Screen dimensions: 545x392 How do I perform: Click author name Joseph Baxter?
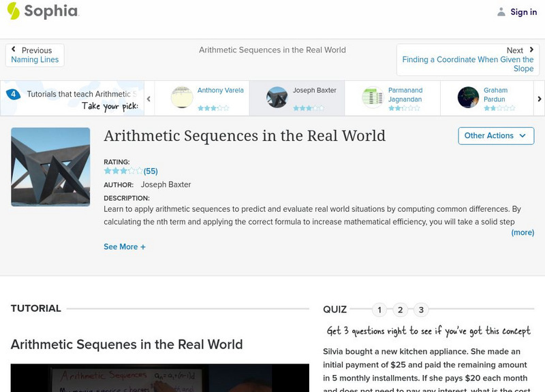click(x=166, y=184)
